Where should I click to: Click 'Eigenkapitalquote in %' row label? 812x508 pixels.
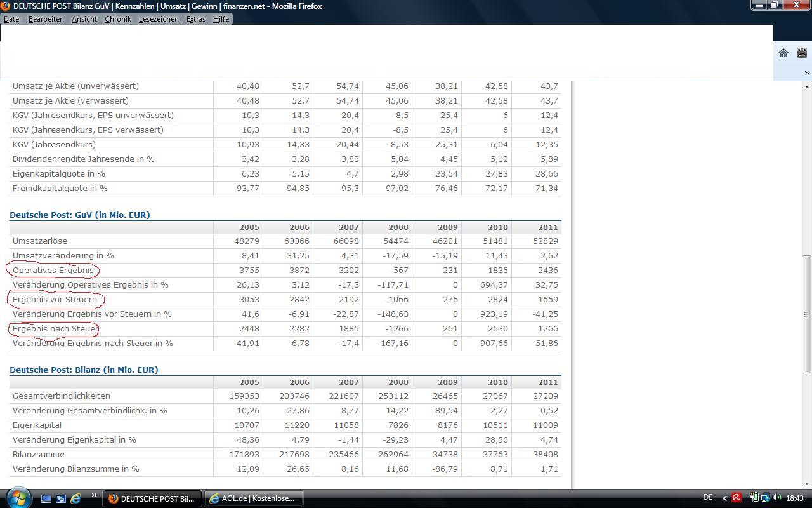click(x=59, y=173)
